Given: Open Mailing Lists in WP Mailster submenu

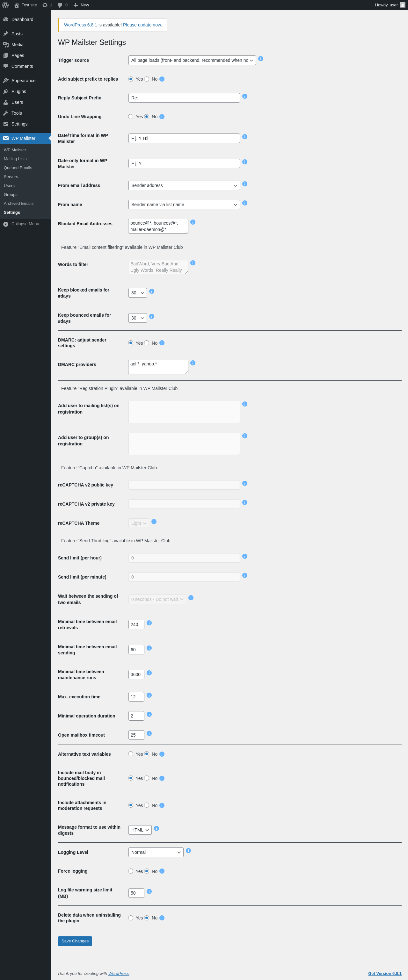Looking at the screenshot, I should click(x=15, y=159).
